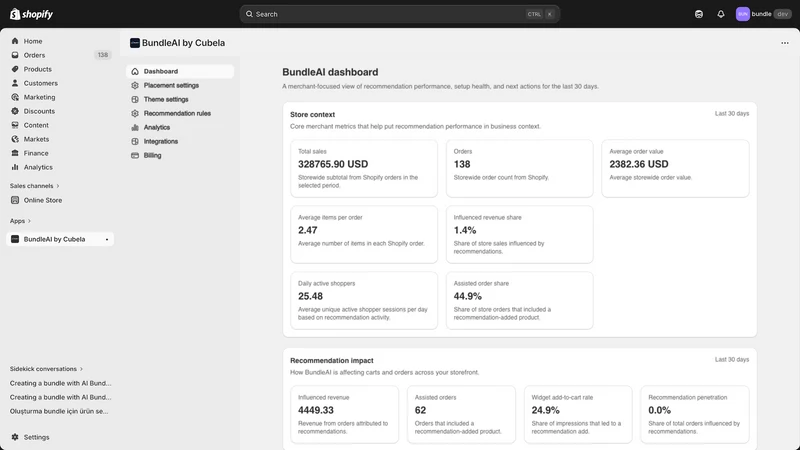Click the Average order value 2382.36 USD
Image resolution: width=800 pixels, height=450 pixels.
[639, 164]
